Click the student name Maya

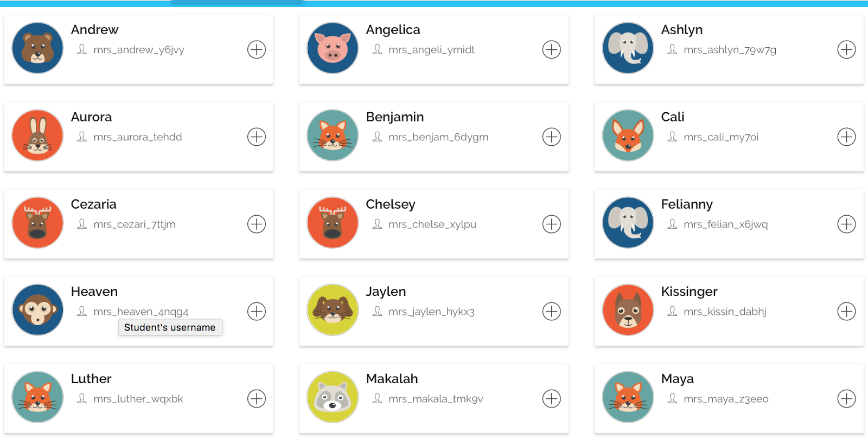click(677, 379)
